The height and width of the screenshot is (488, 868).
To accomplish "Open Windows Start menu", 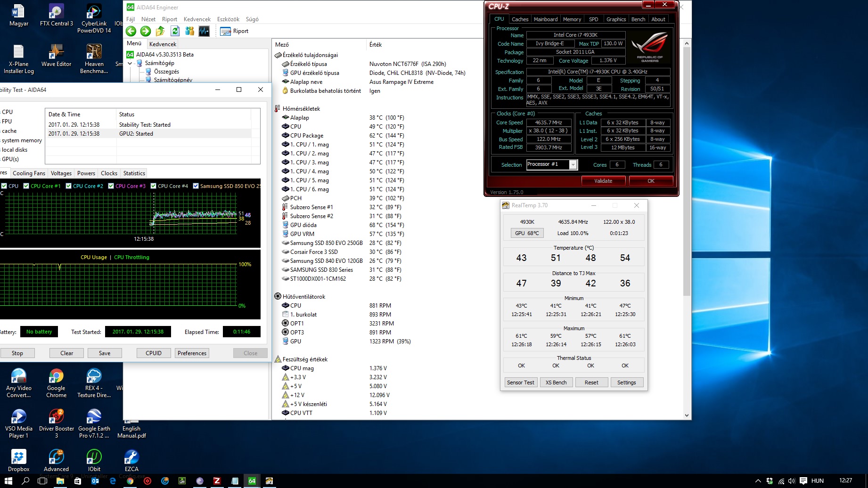I will click(x=8, y=481).
